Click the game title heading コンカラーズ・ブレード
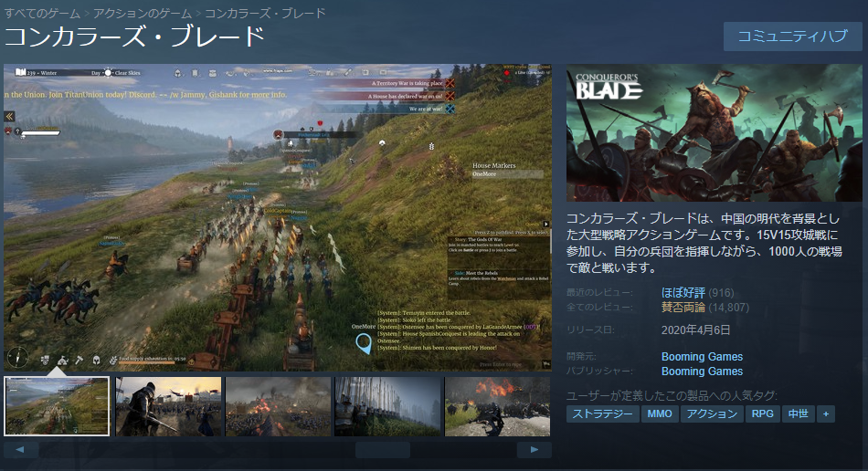Screen dimensions: 868x471 click(x=134, y=37)
